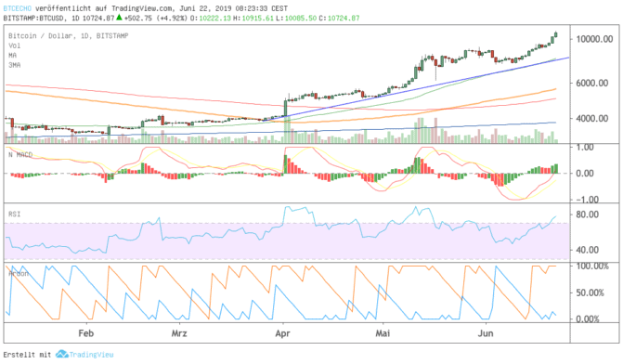Click the high price value 10915.61

pos(257,19)
